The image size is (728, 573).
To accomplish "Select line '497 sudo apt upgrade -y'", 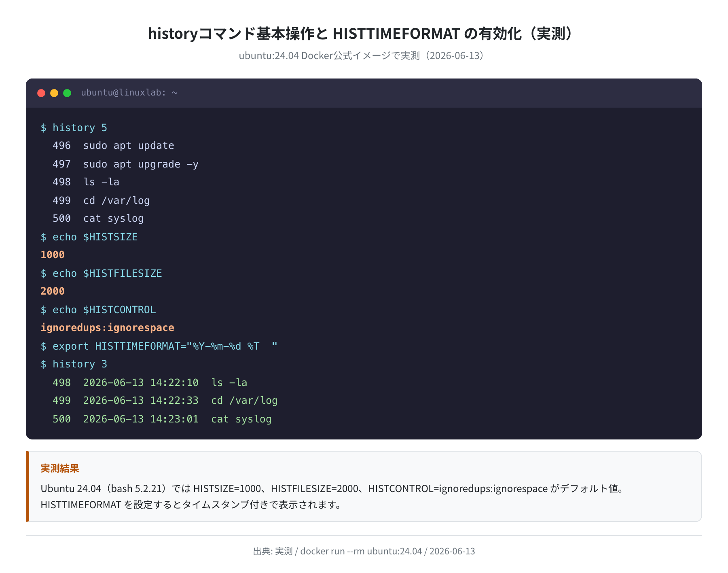I will [125, 164].
